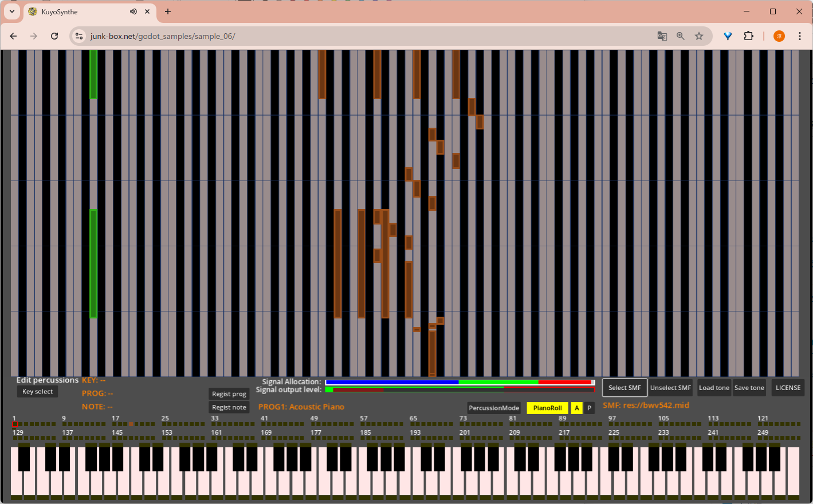View site information icon
This screenshot has width=813, height=504.
[x=79, y=36]
